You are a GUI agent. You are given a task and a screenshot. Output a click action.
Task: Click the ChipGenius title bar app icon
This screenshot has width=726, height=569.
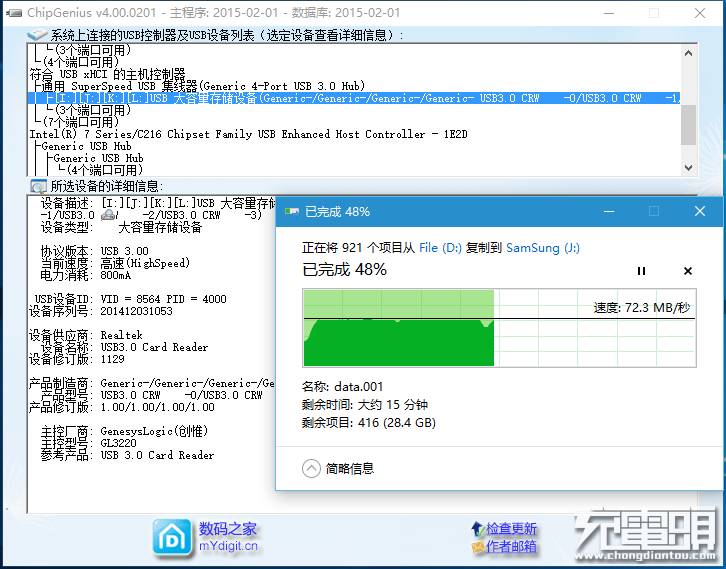coord(13,13)
